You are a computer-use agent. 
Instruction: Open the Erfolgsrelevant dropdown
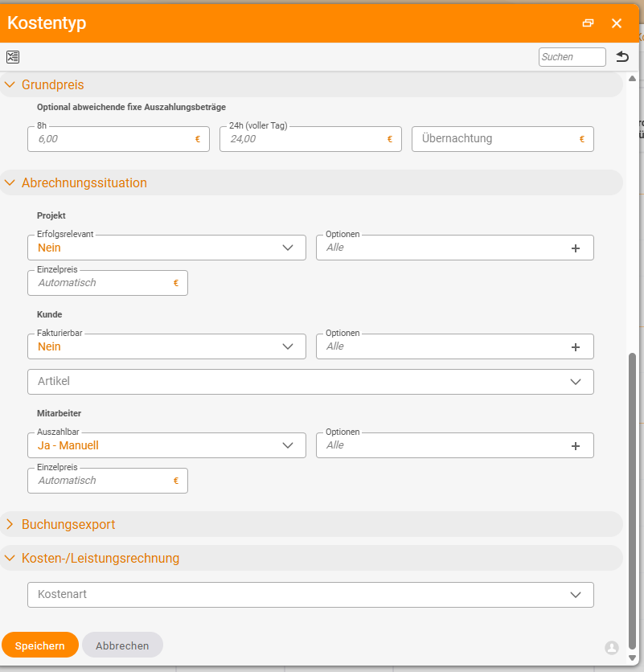166,248
